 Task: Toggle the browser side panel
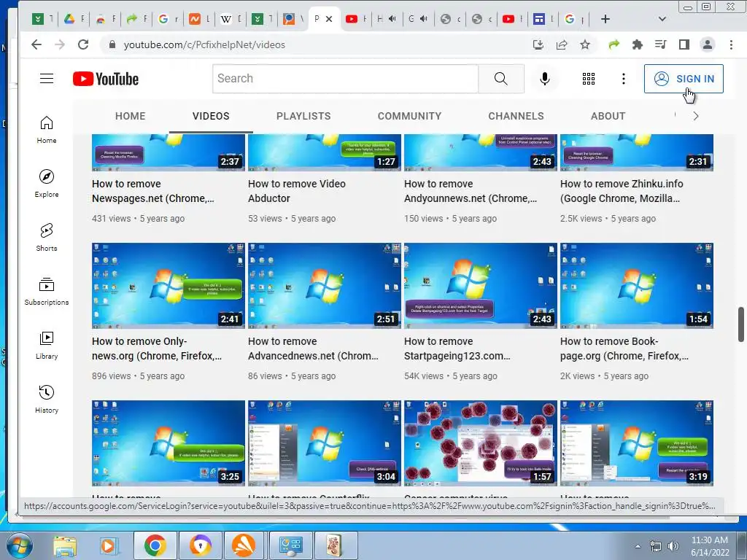click(684, 44)
